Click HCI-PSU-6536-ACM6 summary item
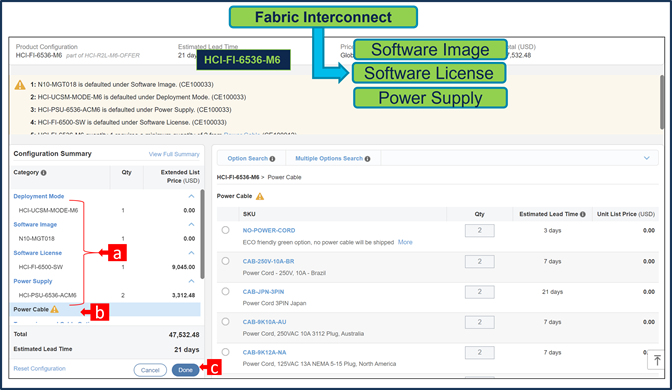This screenshot has height=390, width=672. coord(48,295)
